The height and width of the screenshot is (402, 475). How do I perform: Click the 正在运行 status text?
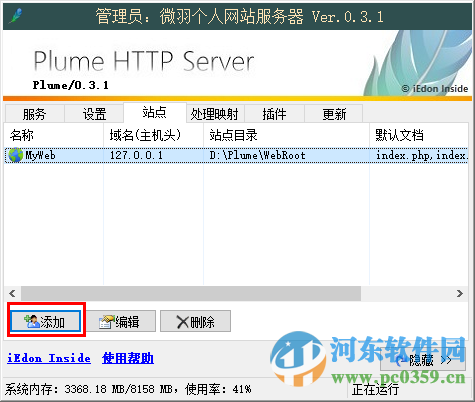pyautogui.click(x=375, y=389)
